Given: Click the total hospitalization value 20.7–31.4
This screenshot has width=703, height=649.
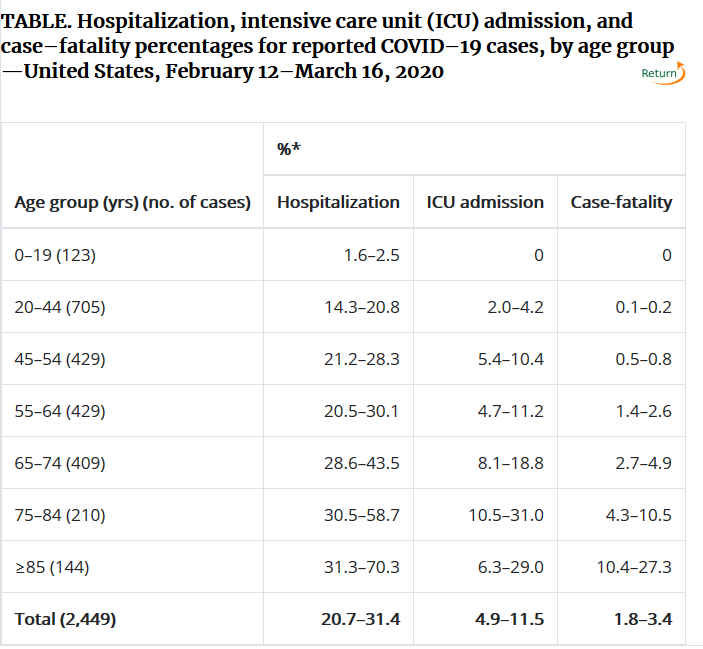Looking at the screenshot, I should 360,619.
